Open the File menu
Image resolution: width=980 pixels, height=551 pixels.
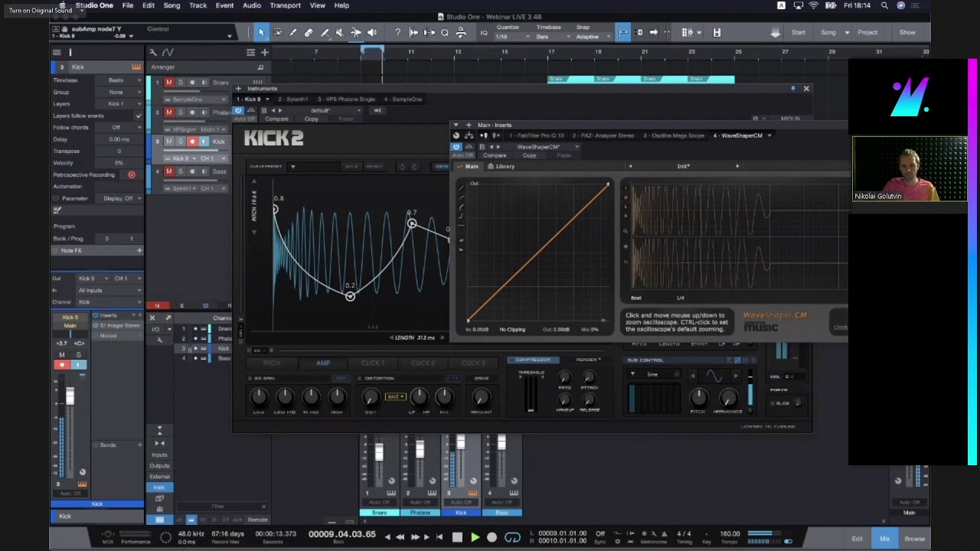click(128, 5)
